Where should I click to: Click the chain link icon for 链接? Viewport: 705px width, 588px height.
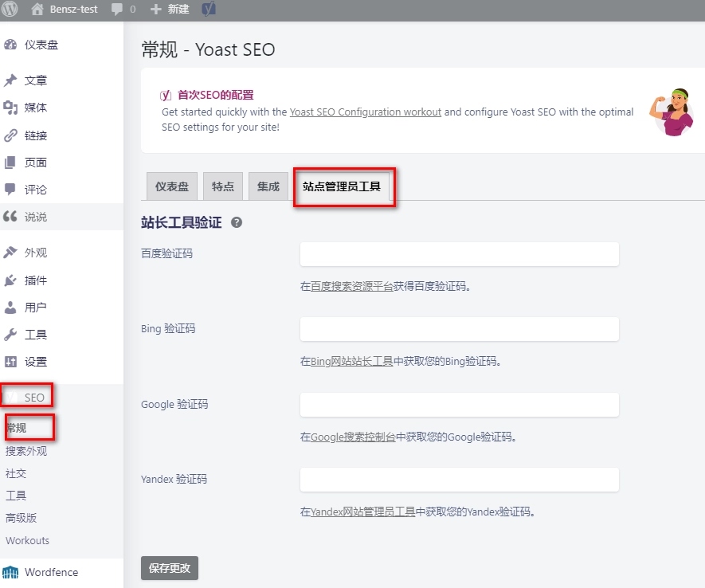[x=10, y=135]
